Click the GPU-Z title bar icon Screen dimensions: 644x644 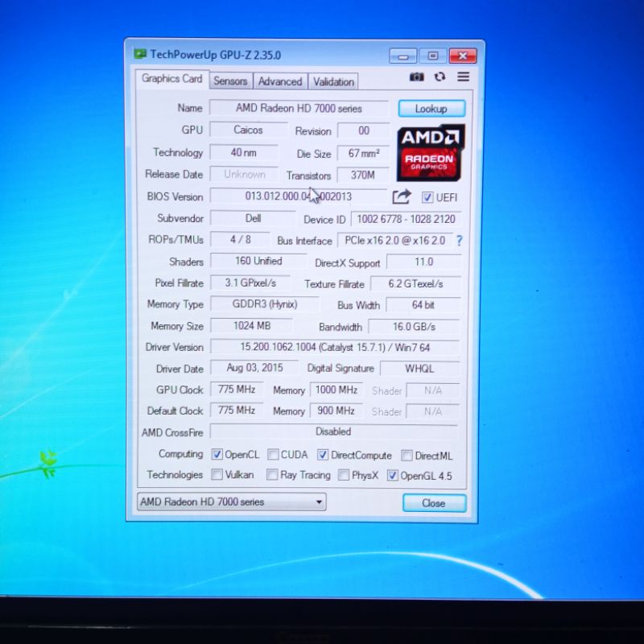tap(140, 55)
